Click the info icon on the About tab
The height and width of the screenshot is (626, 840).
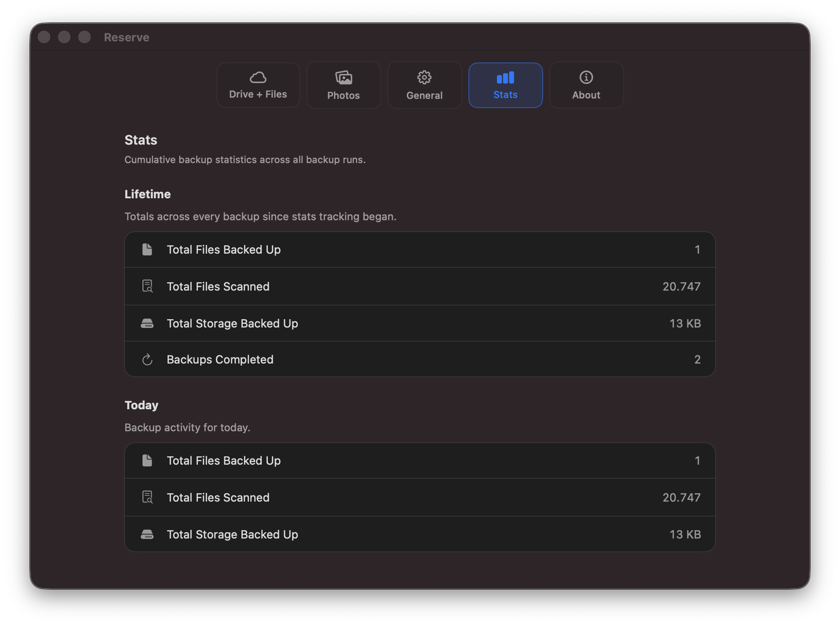click(586, 76)
